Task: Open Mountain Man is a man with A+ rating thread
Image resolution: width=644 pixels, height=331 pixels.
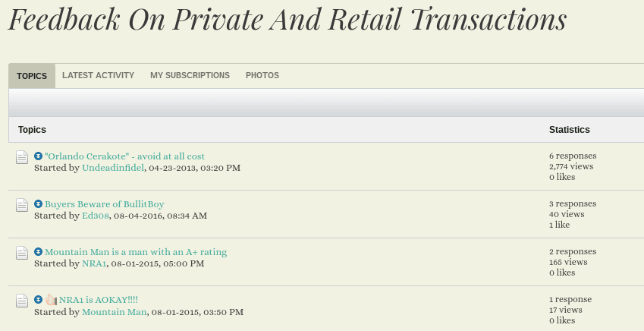Action: [136, 251]
